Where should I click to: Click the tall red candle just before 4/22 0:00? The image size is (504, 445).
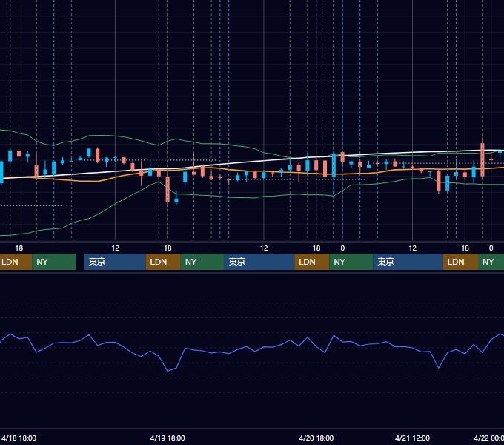point(483,159)
